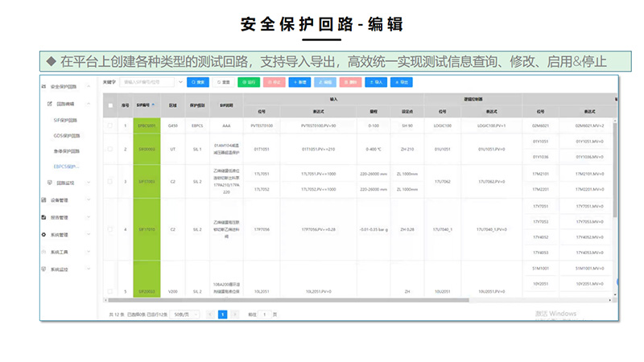Click the scroll-right arrow under the table

pyautogui.click(x=610, y=300)
